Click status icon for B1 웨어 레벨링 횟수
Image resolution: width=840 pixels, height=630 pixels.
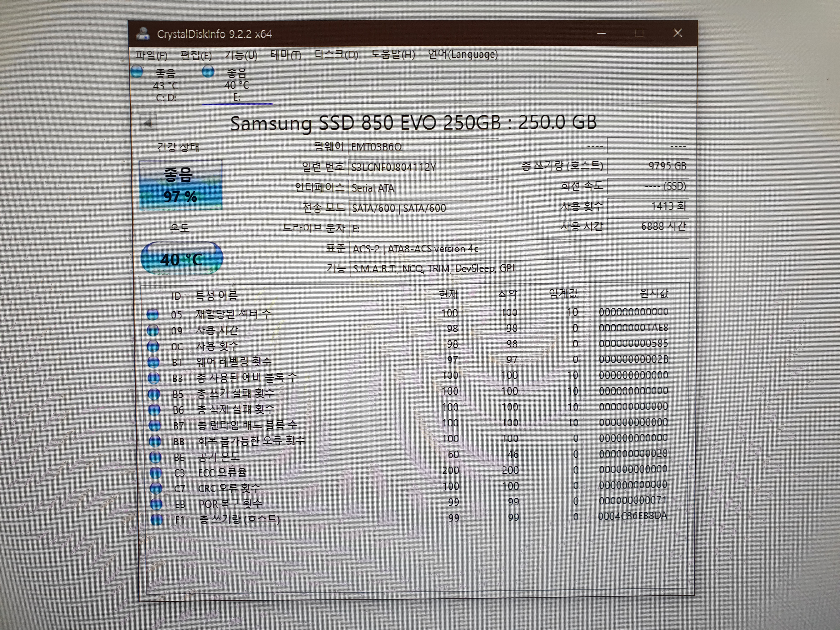point(153,362)
